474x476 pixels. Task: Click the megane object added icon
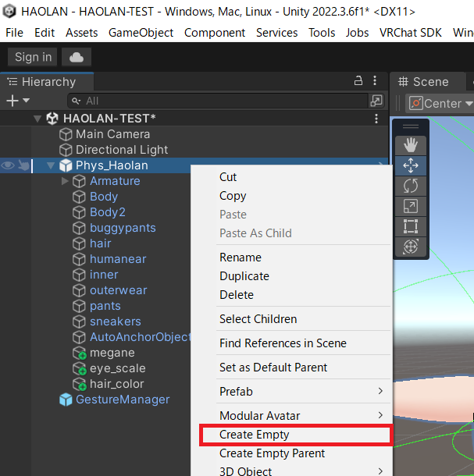click(x=80, y=353)
